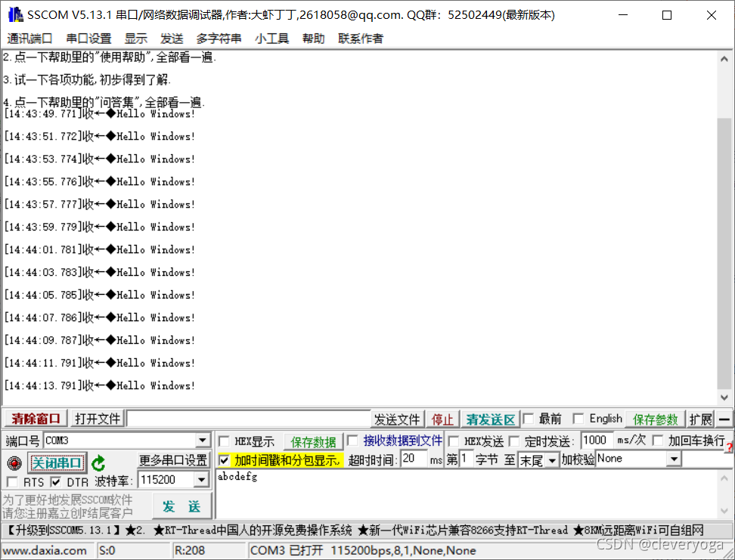Screen dimensions: 735x560
Task: Open the COM3 port number dropdown
Action: point(203,441)
